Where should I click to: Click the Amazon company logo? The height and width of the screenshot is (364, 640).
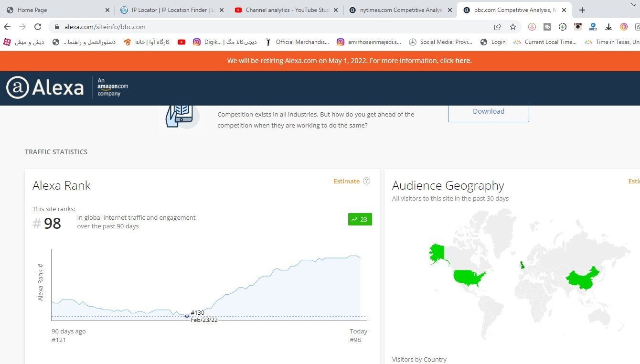click(113, 87)
